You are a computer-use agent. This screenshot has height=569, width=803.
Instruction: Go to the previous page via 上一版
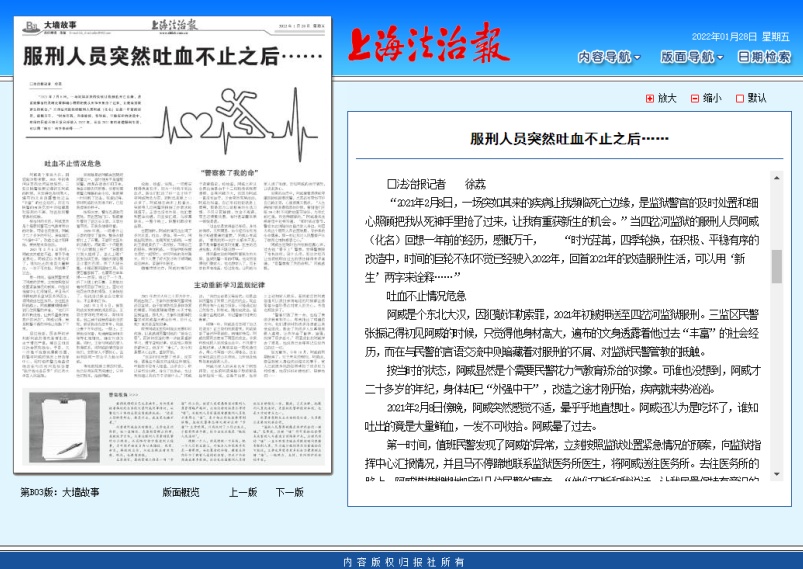click(x=243, y=492)
